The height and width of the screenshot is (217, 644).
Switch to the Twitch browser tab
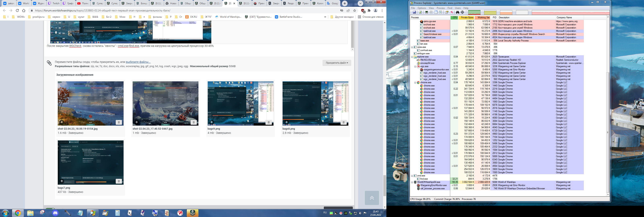pyautogui.click(x=54, y=3)
